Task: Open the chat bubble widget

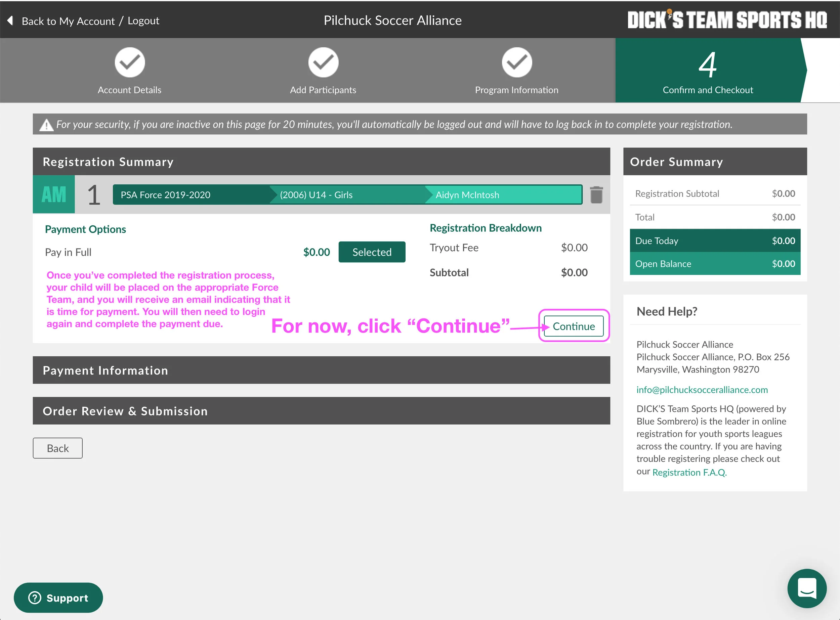Action: [x=807, y=588]
